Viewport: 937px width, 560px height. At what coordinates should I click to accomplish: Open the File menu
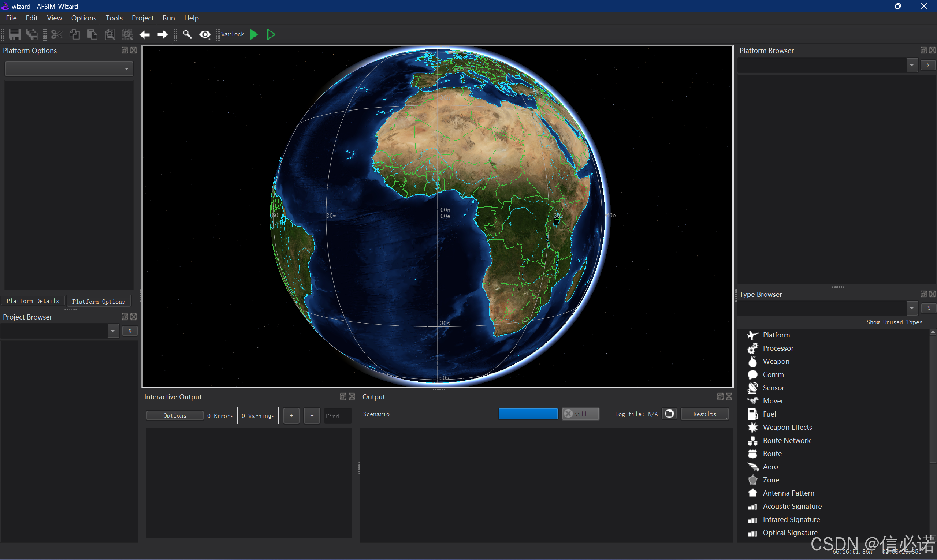(x=11, y=18)
